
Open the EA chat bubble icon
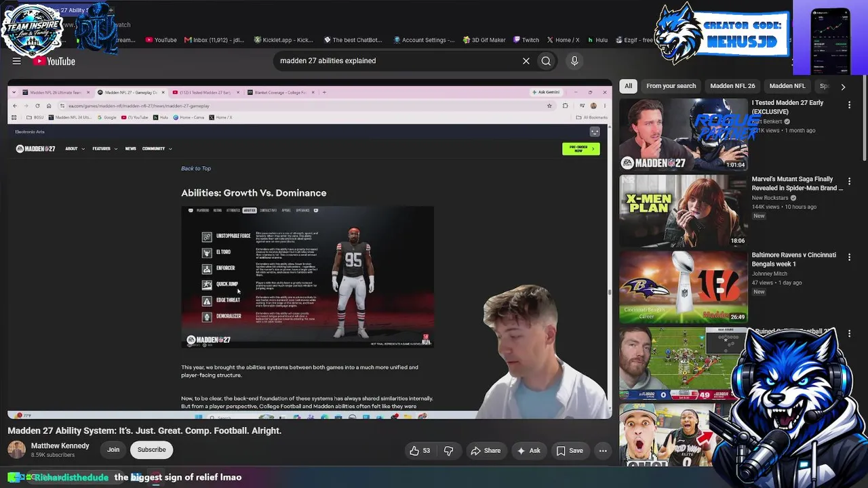[595, 132]
